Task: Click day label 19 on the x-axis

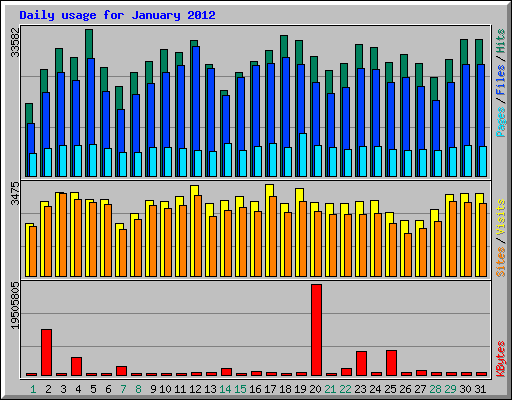Action: (x=300, y=389)
